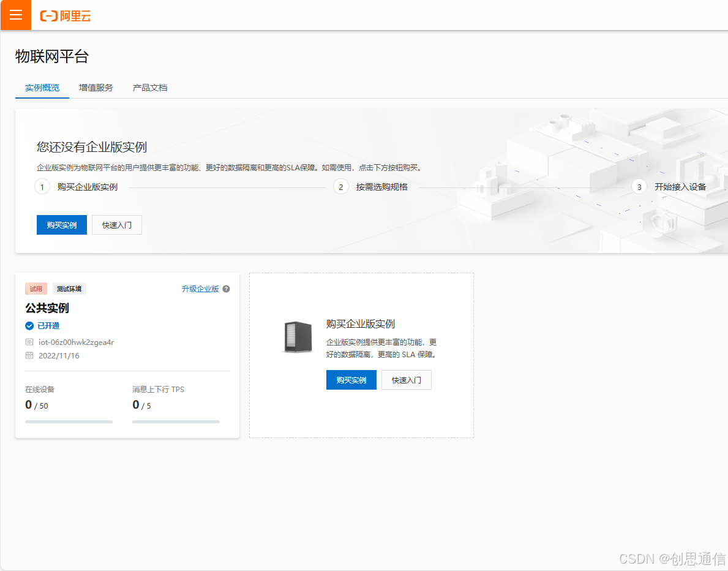Image resolution: width=728 pixels, height=571 pixels.
Task: Click the 2022/11/16 date text
Action: (59, 356)
